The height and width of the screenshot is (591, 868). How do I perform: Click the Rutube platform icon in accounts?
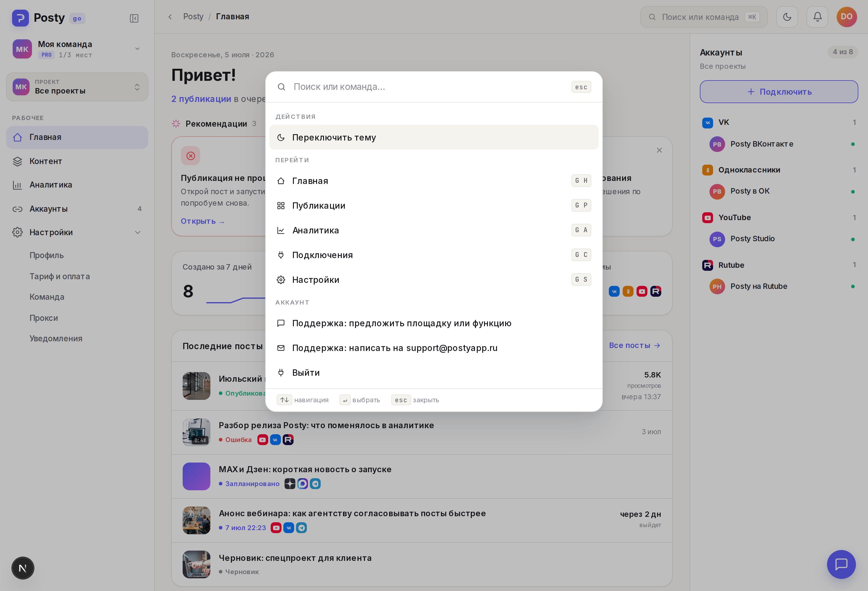tap(707, 265)
